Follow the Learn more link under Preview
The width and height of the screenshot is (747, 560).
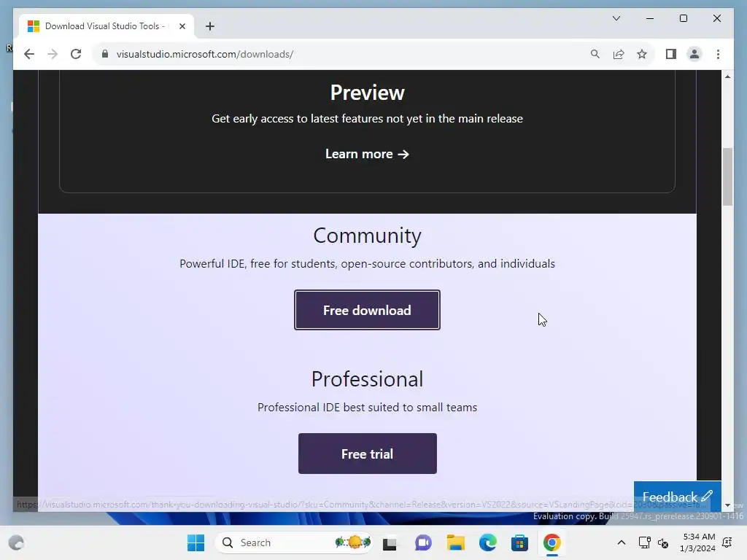(x=368, y=154)
